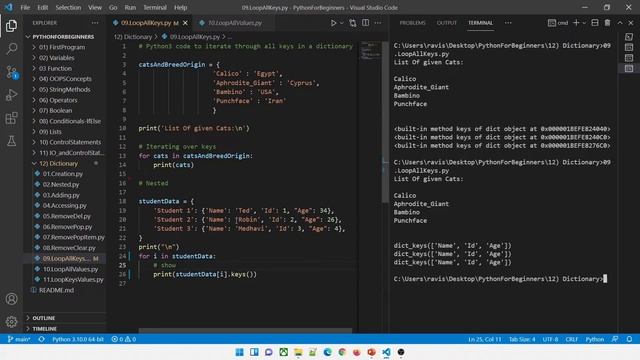Expand the 04) OOPSConcepts folder
640x360 pixels.
[64, 79]
